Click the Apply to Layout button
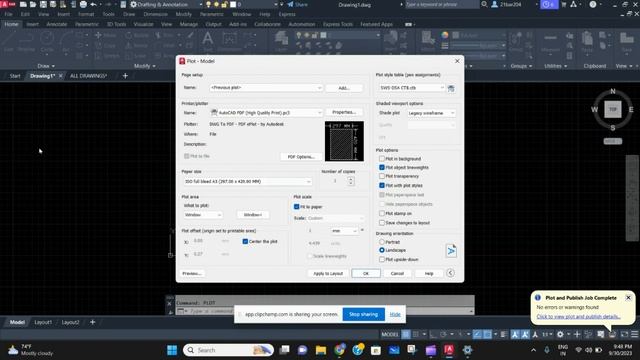640x360 pixels. click(328, 273)
